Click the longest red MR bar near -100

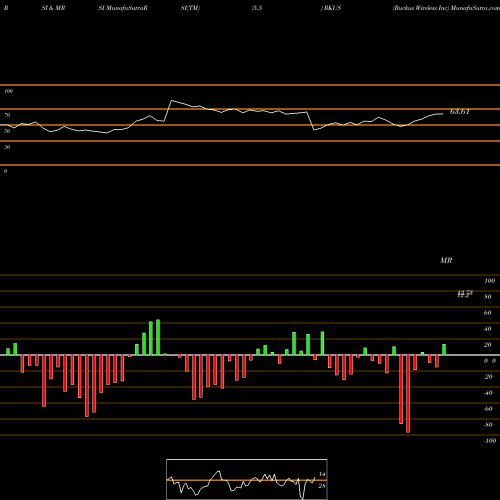(x=408, y=394)
